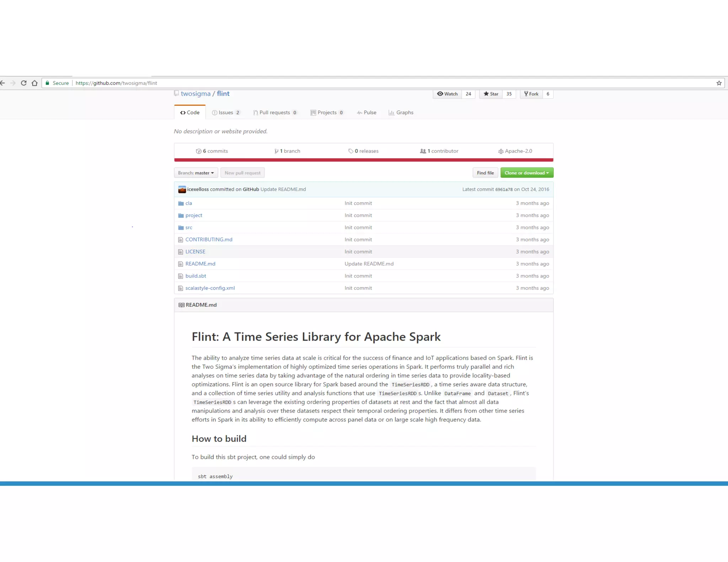Image resolution: width=728 pixels, height=562 pixels.
Task: Bookmark page with star icon
Action: (719, 83)
